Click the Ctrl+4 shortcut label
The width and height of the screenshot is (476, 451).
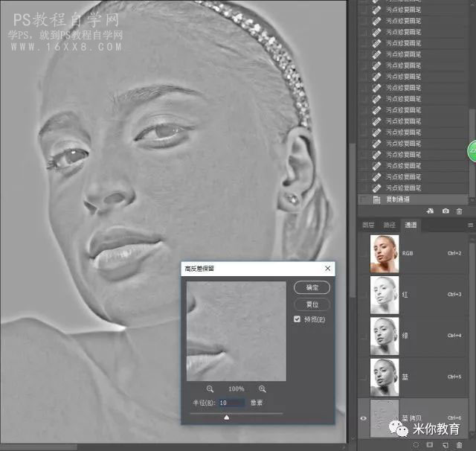[454, 336]
